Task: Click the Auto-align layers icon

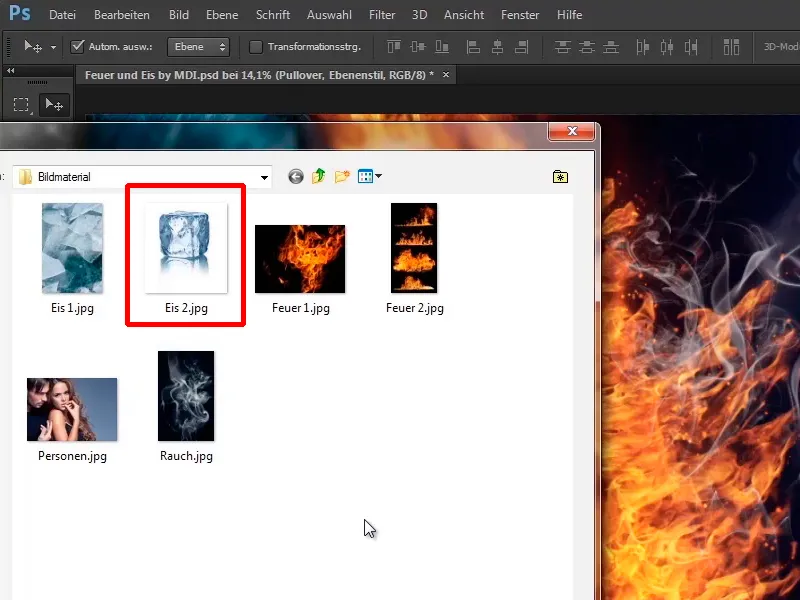Action: (731, 47)
